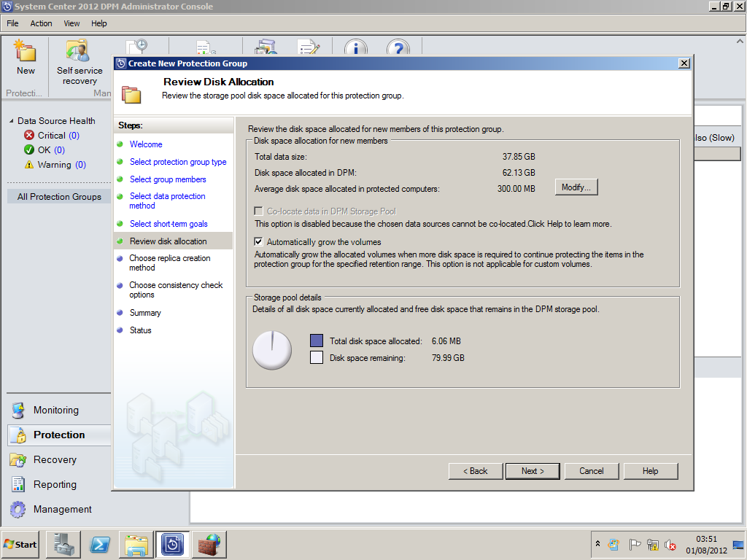The width and height of the screenshot is (747, 560).
Task: Open Server Manager from taskbar
Action: 63,544
